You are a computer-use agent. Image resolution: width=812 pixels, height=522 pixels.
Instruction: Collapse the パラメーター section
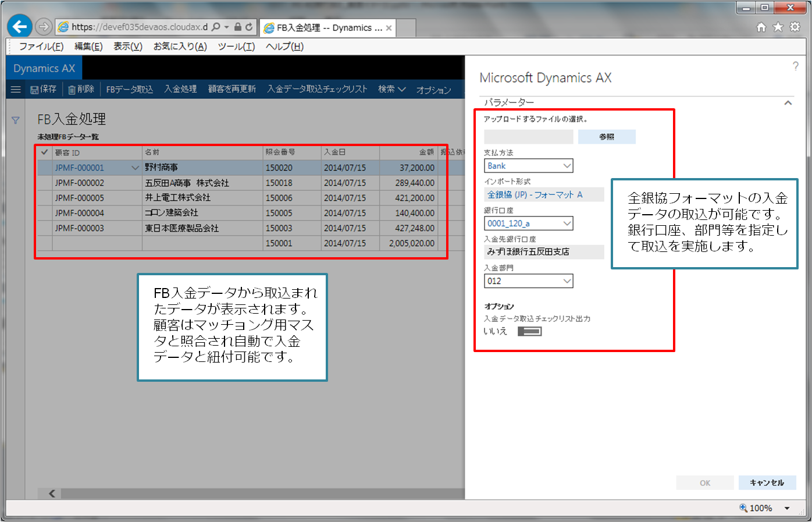788,103
